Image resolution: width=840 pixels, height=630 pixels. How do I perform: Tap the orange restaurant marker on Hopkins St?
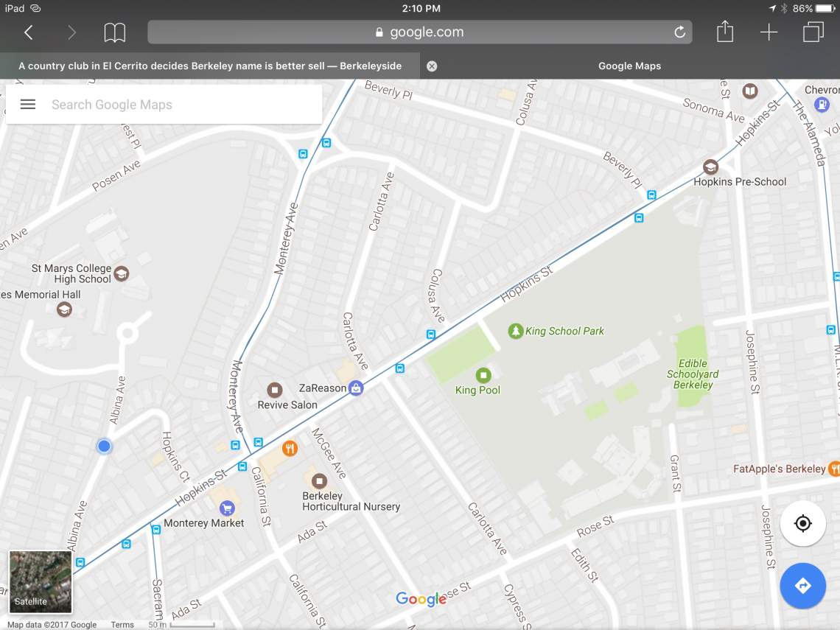point(290,449)
